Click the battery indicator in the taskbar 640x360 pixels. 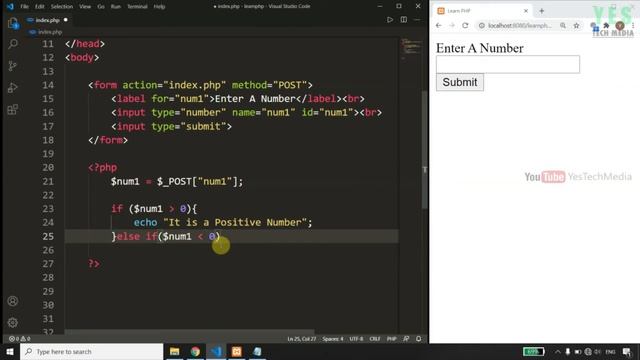[534, 351]
